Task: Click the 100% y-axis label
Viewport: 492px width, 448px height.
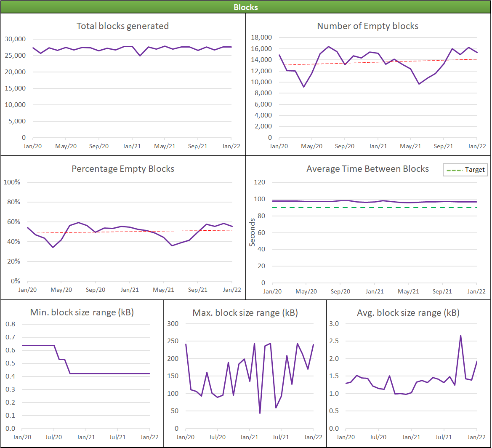Action: [x=12, y=182]
